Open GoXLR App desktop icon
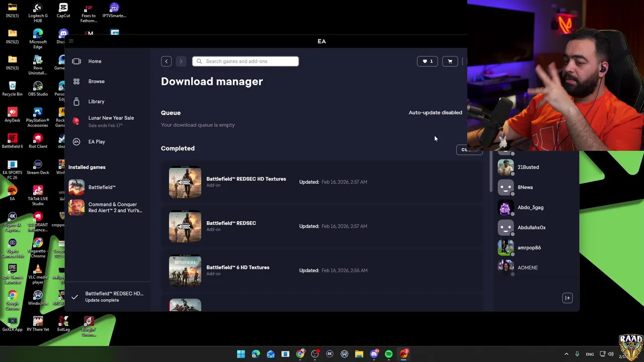Viewport: 644px width, 362px height. [x=13, y=324]
